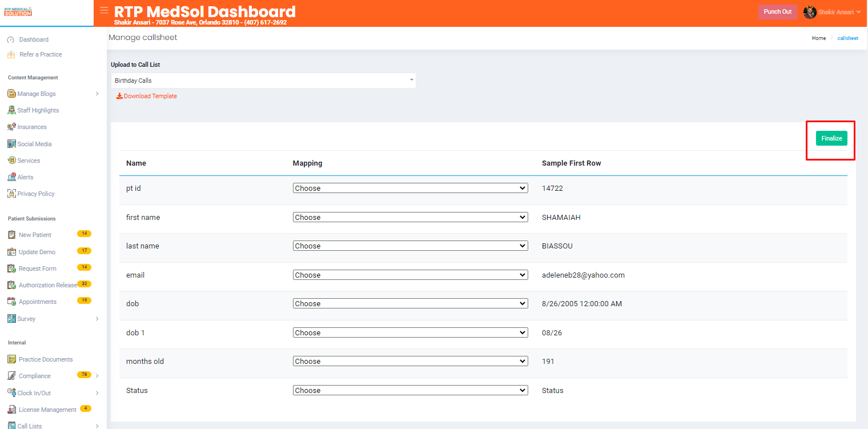Expand the Manage Blogs submenu chevron
The width and height of the screenshot is (868, 429).
click(97, 94)
